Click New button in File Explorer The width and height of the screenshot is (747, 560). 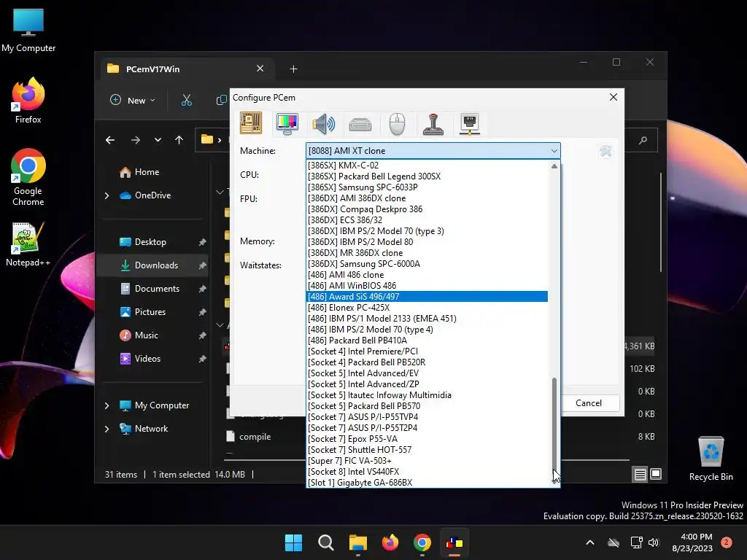[x=133, y=101]
